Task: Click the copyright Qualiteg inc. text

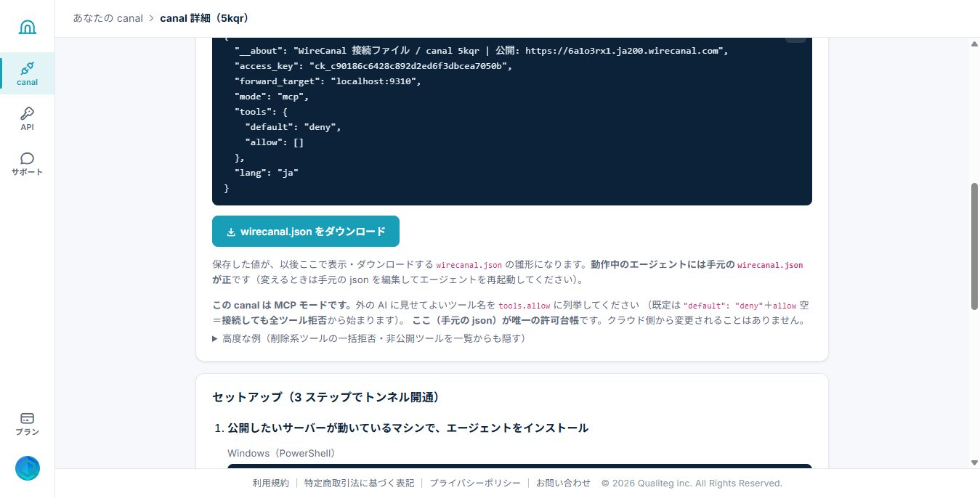Action: click(x=692, y=483)
